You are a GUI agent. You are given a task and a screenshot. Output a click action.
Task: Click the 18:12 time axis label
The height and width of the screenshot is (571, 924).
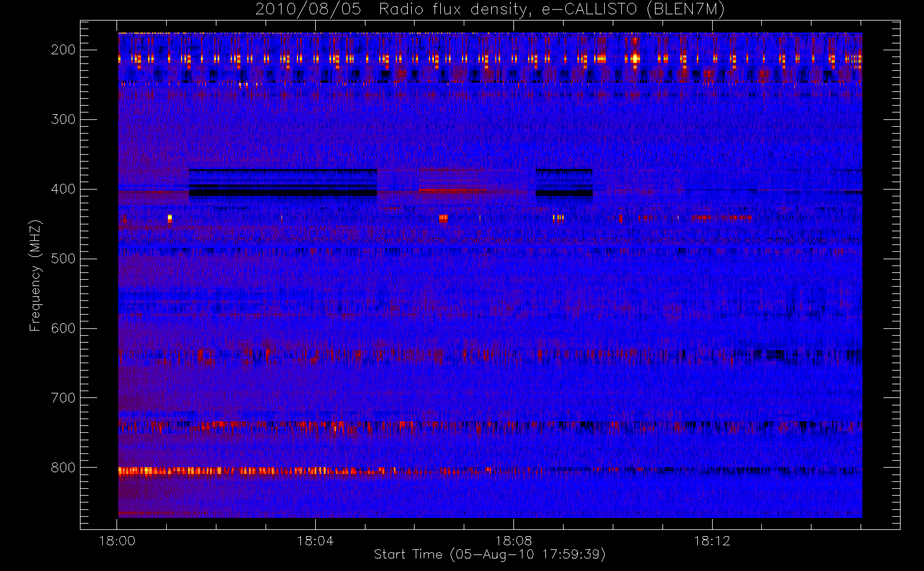click(712, 541)
